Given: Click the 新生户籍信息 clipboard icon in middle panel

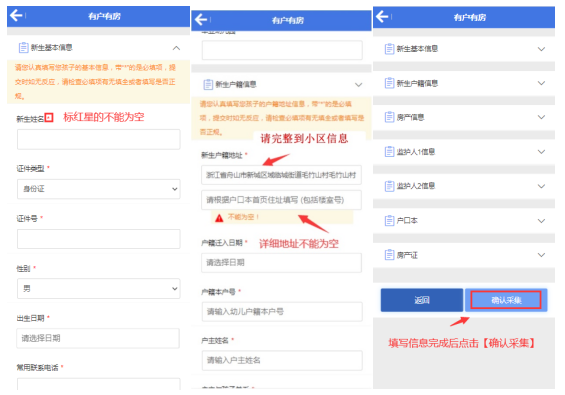Looking at the screenshot, I should [208, 84].
